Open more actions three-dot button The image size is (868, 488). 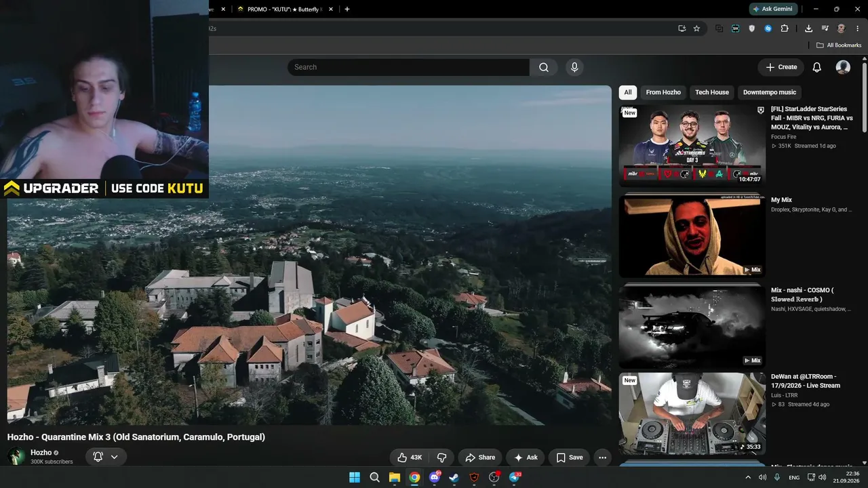602,457
